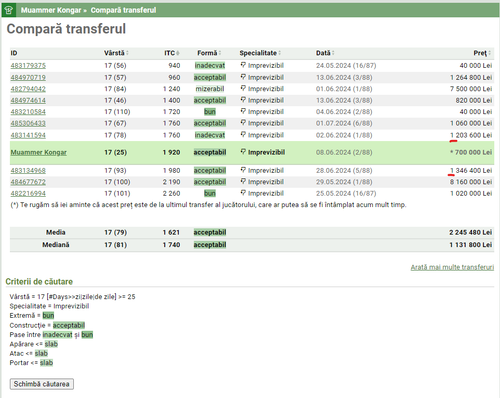Screen dimensions: 500x398
Task: Click Imprevizibil specialty icon in row 482216994
Action: pyautogui.click(x=243, y=193)
